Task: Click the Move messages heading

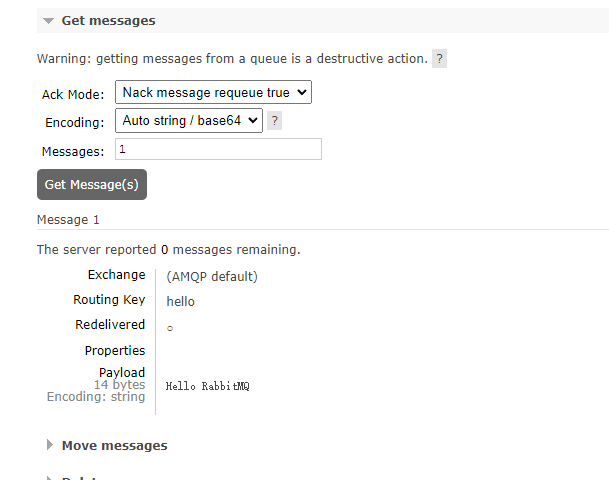Action: click(x=115, y=445)
